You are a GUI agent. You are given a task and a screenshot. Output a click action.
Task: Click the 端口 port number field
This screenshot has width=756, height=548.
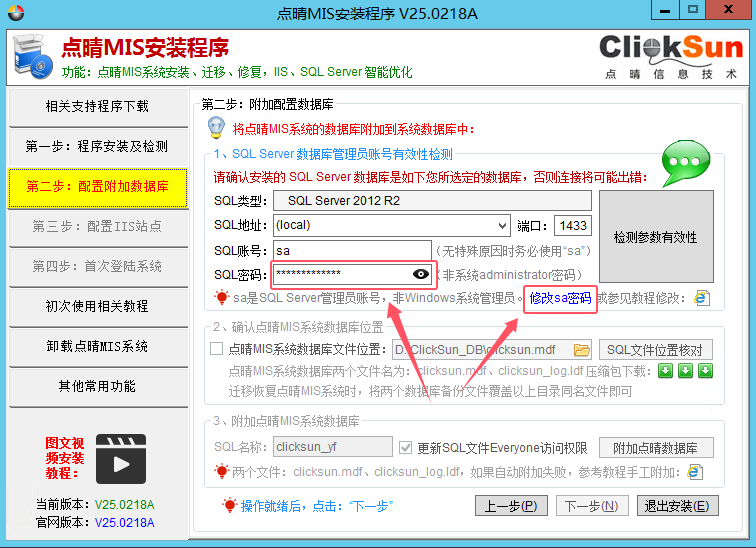[573, 226]
